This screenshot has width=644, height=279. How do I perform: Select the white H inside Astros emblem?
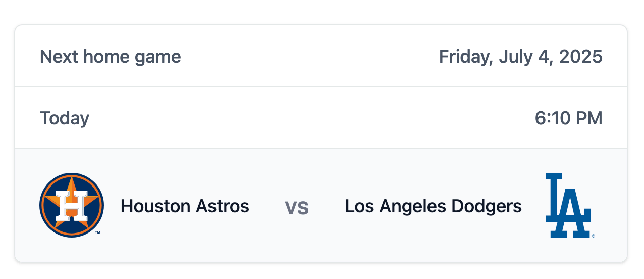pyautogui.click(x=71, y=207)
